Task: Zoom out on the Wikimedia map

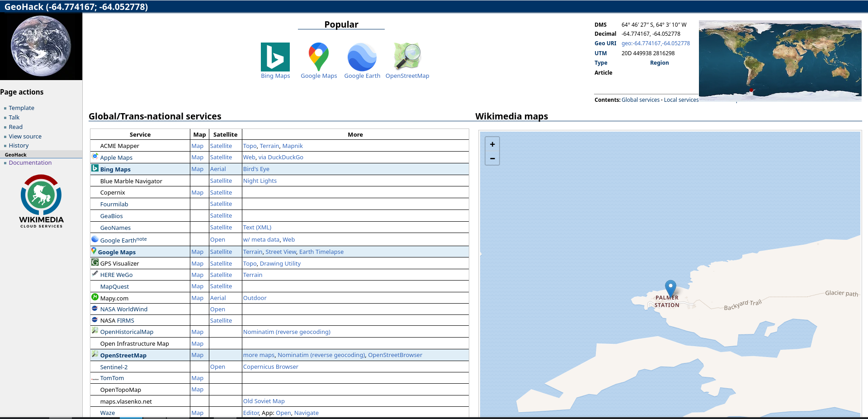Action: 492,158
